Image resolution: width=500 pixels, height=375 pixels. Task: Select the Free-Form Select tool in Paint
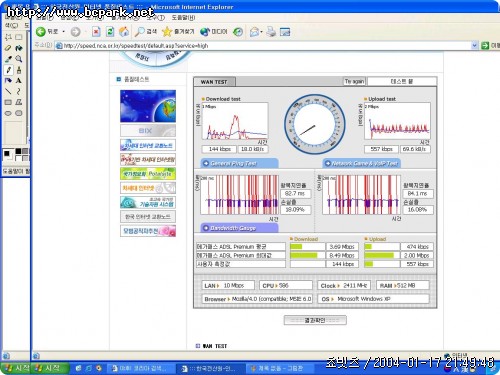8,37
